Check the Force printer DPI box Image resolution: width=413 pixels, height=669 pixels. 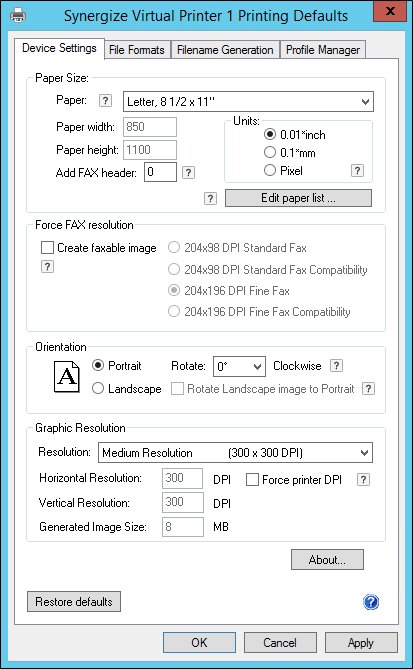coord(253,480)
